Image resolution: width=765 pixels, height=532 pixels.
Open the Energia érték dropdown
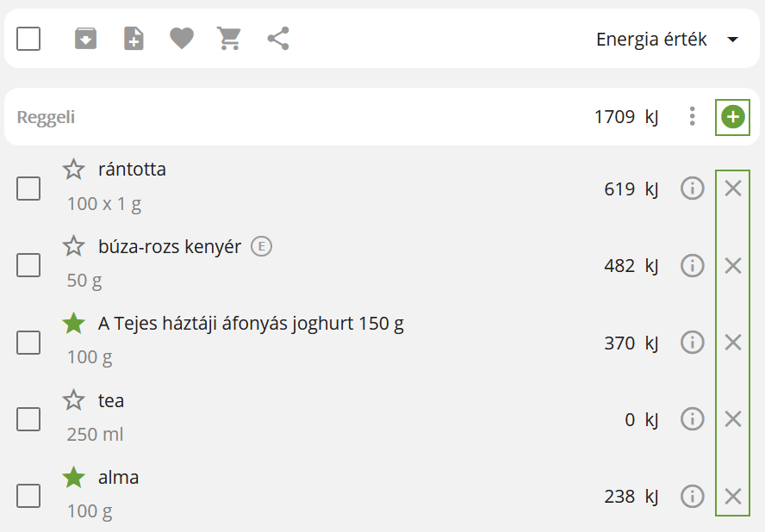pyautogui.click(x=667, y=39)
